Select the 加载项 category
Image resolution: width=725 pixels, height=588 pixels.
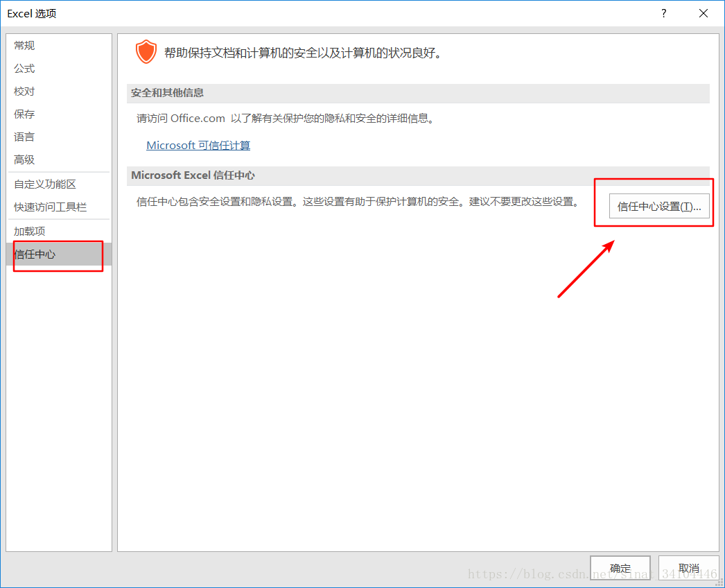coord(59,232)
